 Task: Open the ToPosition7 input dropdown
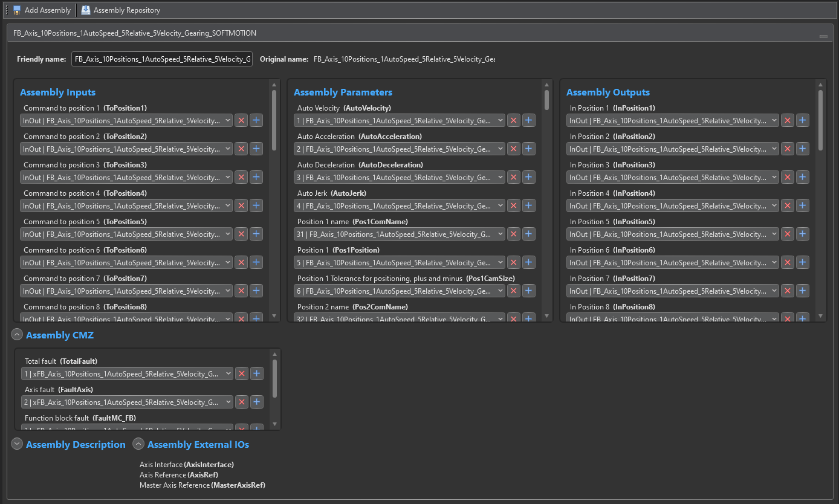point(126,291)
